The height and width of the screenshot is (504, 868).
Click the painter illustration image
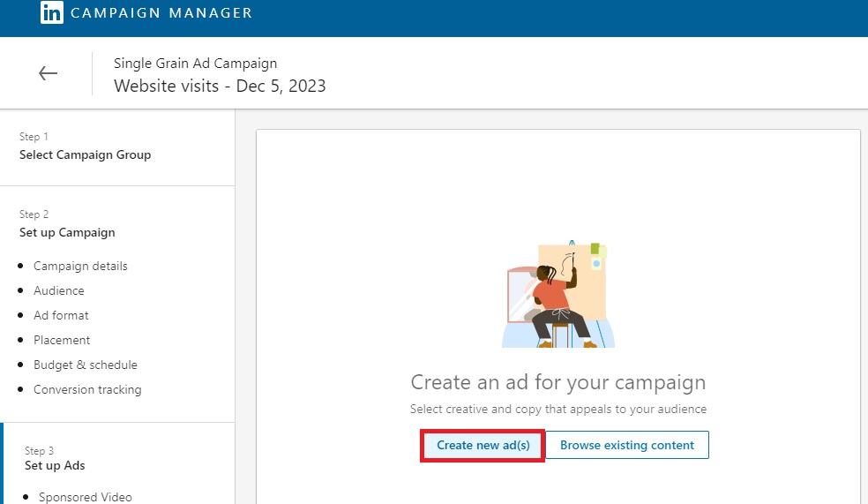(x=558, y=294)
